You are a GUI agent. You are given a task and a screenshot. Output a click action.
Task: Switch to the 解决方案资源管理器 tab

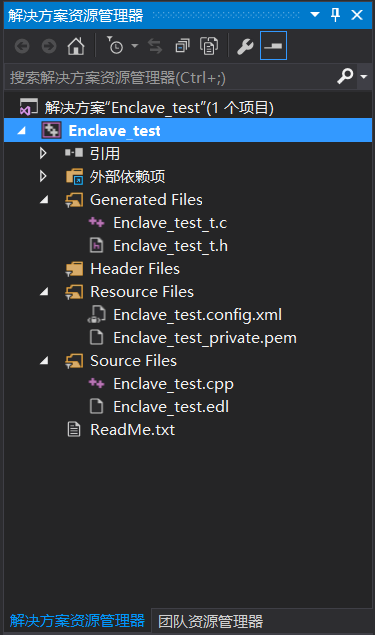click(77, 620)
